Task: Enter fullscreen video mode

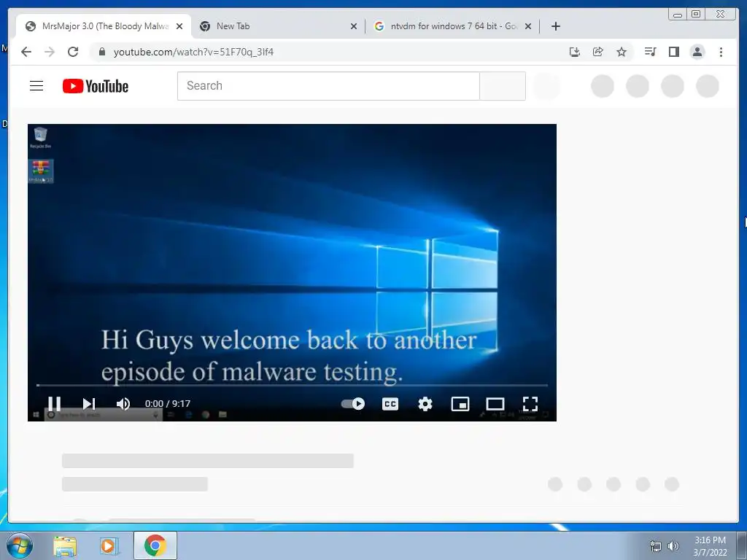Action: click(x=530, y=404)
